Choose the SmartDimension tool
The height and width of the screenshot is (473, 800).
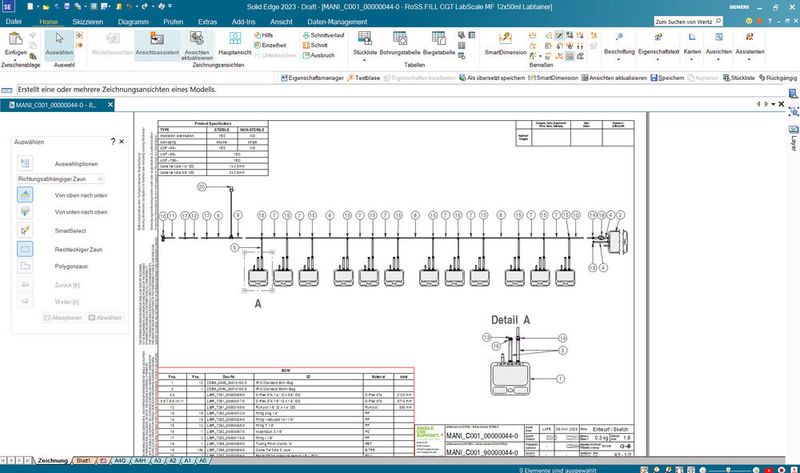point(505,44)
